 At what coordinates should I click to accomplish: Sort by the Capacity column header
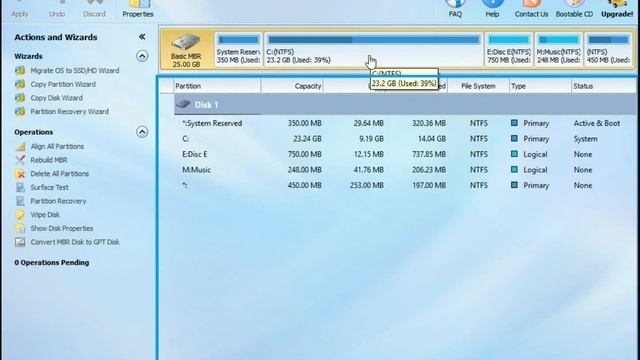click(293, 86)
